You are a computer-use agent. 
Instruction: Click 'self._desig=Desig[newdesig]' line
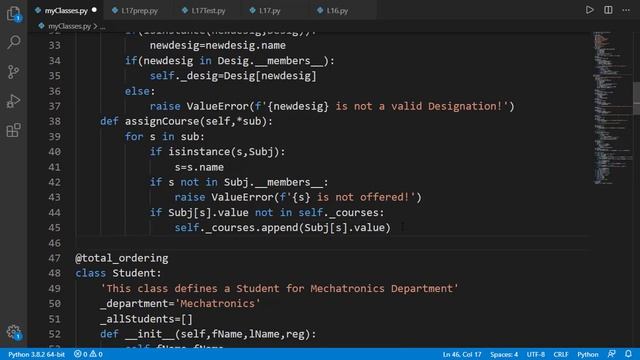233,76
